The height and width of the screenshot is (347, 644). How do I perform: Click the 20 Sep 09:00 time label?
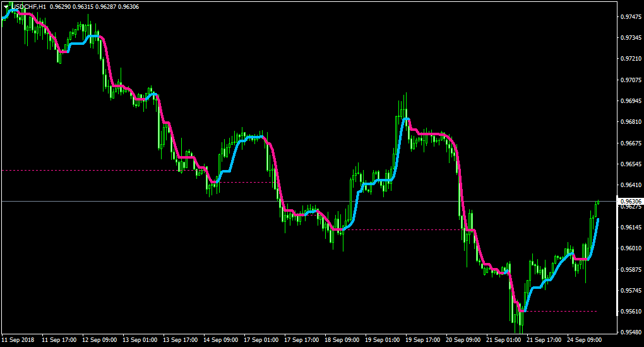(463, 340)
